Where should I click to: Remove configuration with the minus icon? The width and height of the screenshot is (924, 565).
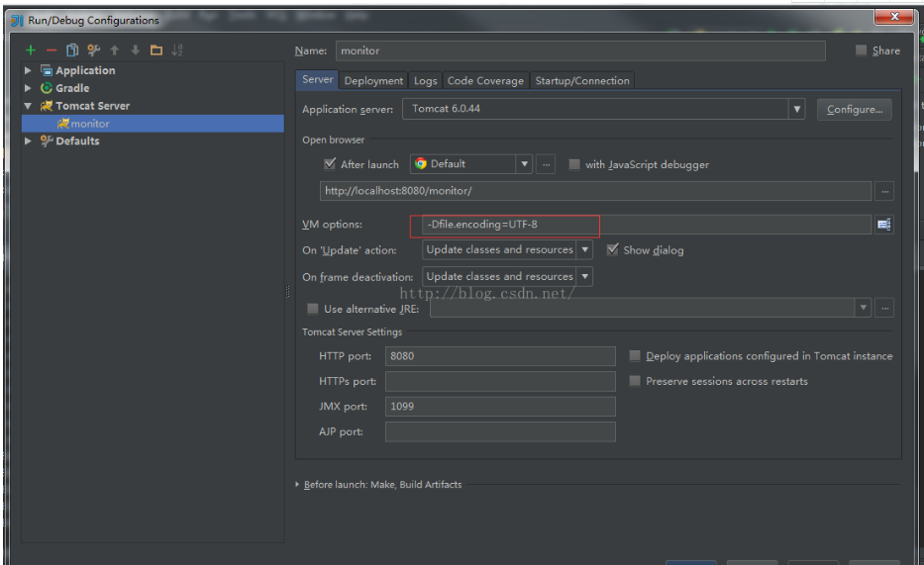[x=51, y=50]
